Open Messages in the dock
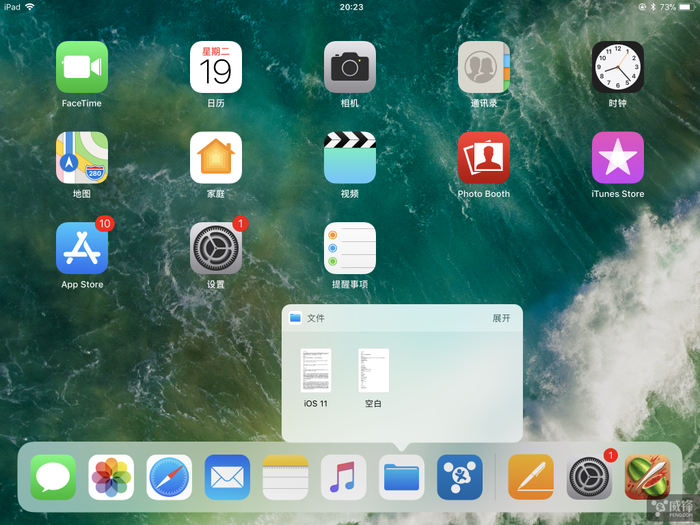The width and height of the screenshot is (700, 525). coord(53,477)
